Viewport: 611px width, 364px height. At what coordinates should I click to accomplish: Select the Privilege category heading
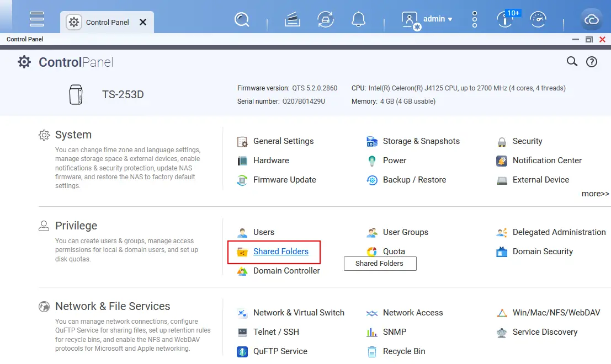76,226
